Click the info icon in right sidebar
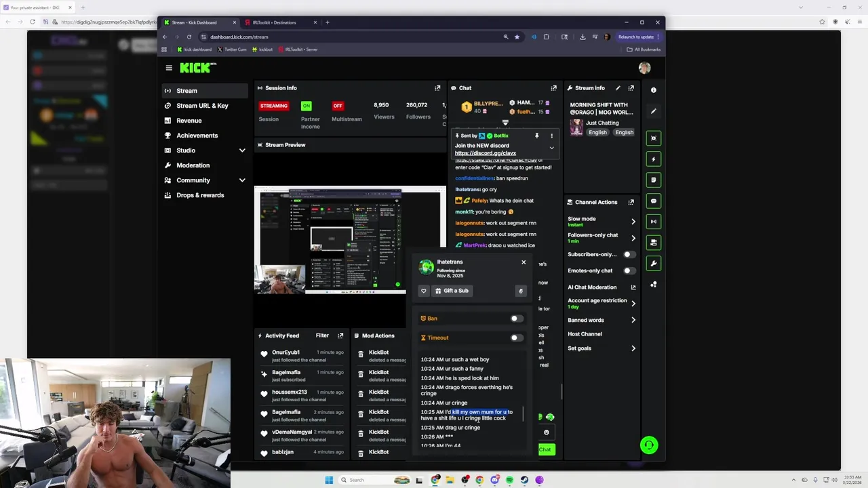 click(x=654, y=90)
